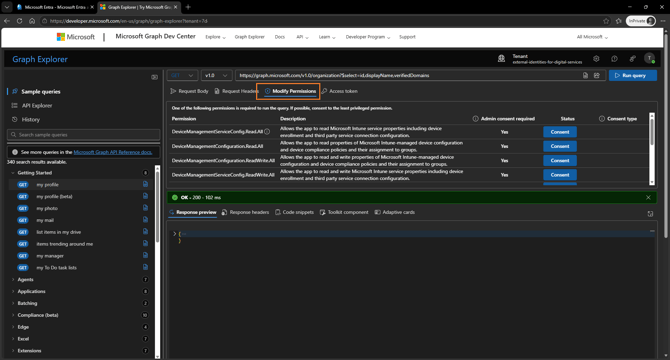The height and width of the screenshot is (360, 670).
Task: Switch to the Request Body tab
Action: tap(189, 91)
